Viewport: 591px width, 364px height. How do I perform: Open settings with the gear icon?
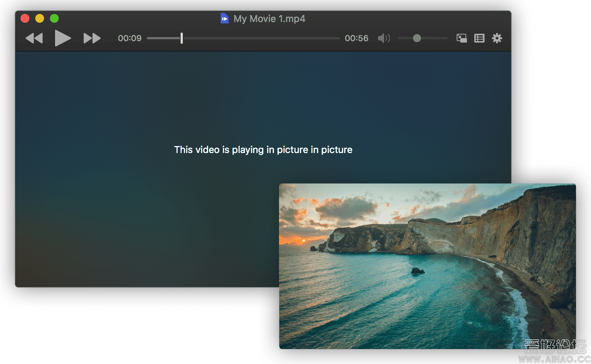tap(497, 38)
